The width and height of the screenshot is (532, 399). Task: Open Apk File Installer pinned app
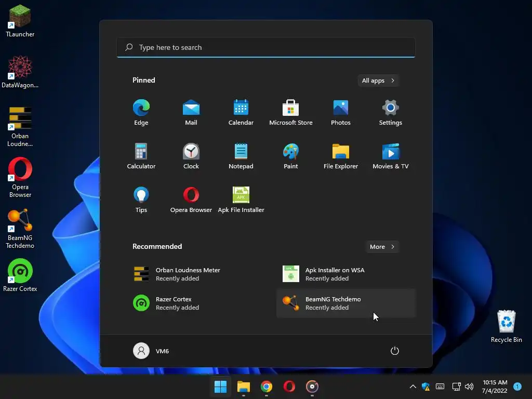[241, 200]
